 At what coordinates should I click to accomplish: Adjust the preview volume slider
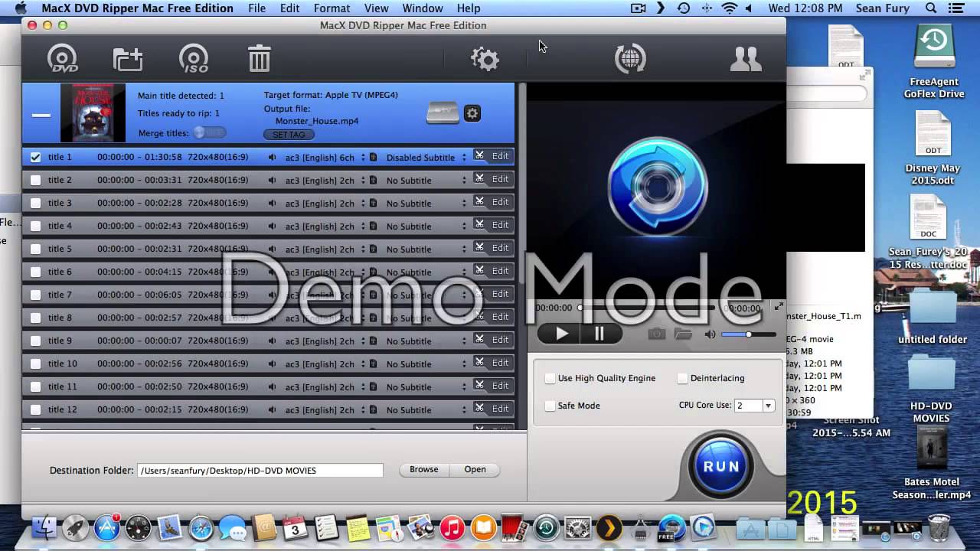748,334
